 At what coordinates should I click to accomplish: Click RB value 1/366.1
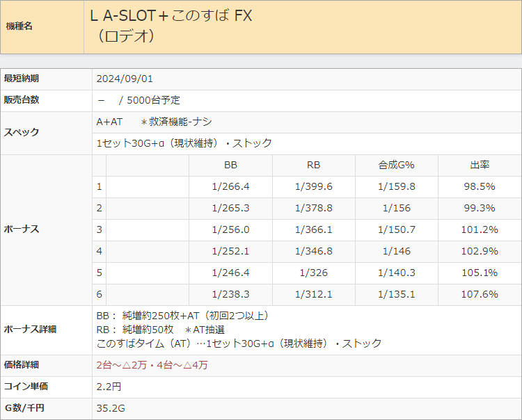(x=313, y=229)
